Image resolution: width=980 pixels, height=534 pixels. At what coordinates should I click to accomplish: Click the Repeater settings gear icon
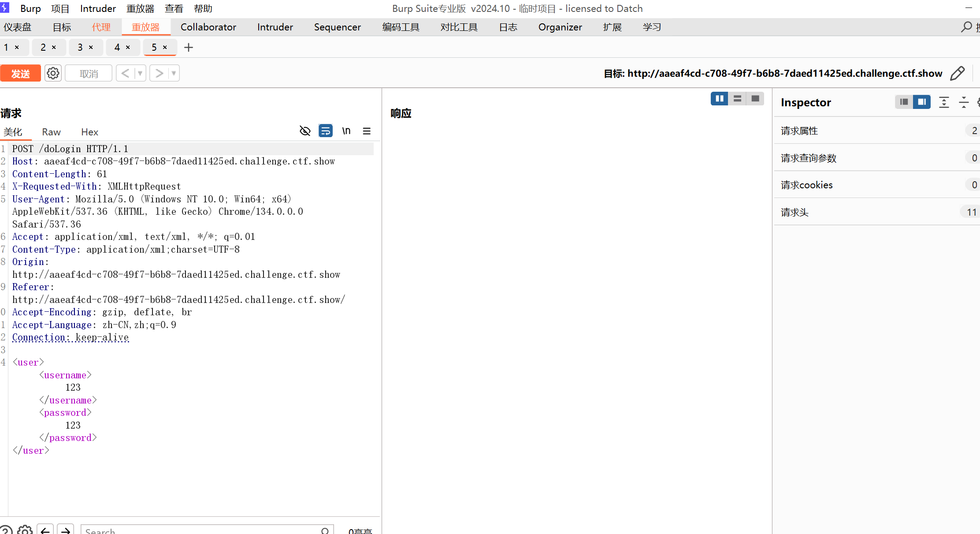(53, 73)
